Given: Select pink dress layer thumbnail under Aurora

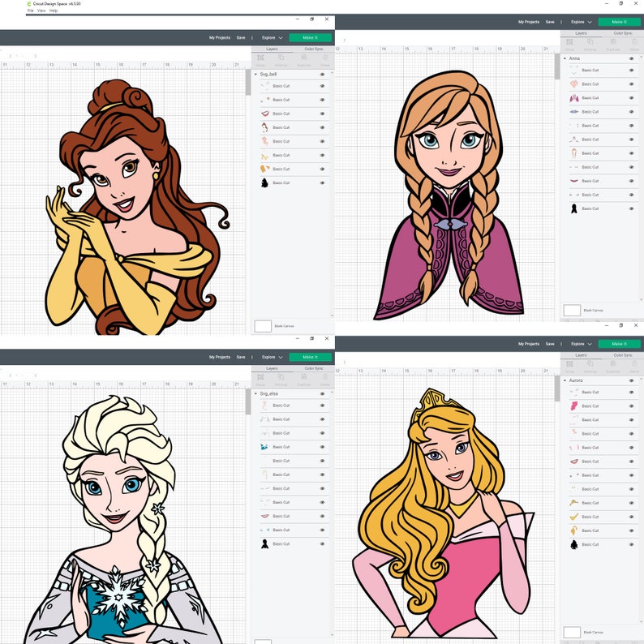Looking at the screenshot, I should pos(574,406).
